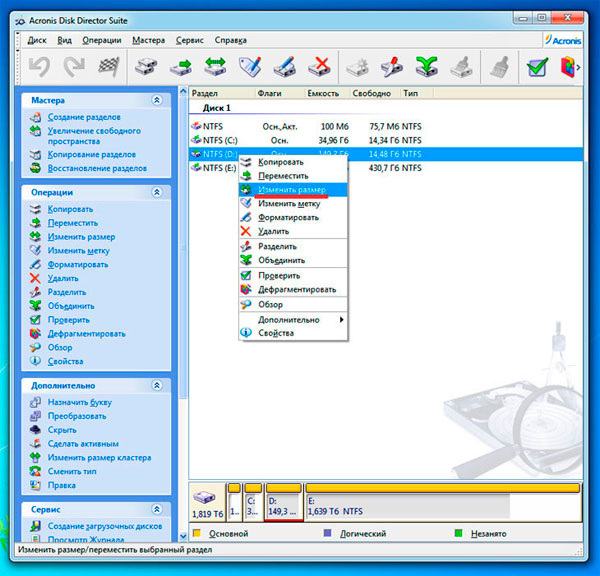Collapse the Операции sidebar panel
The image size is (600, 576).
coord(156,191)
